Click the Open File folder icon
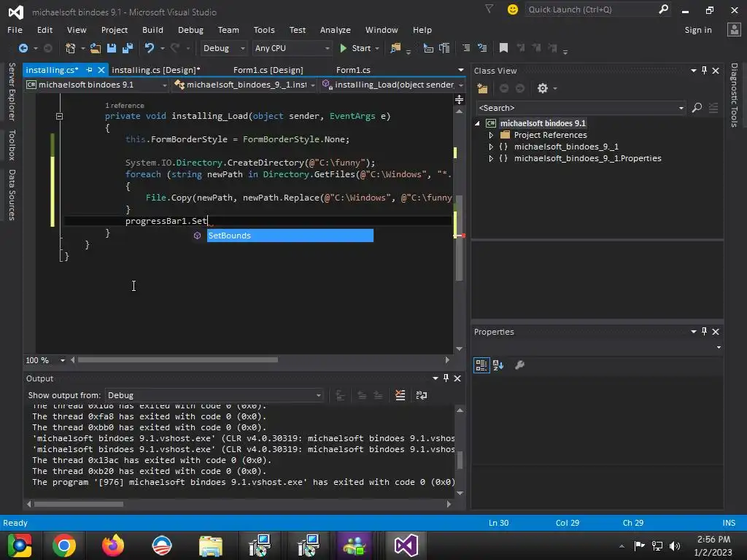Screen dimensions: 747x560 point(96,48)
